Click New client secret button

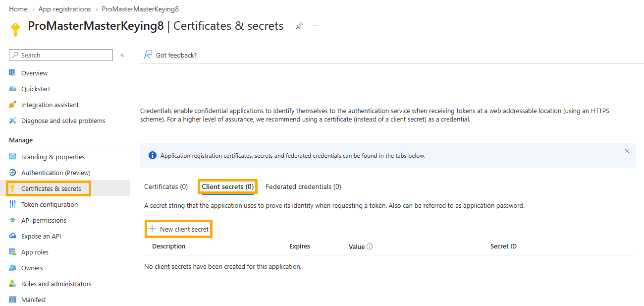tap(178, 229)
